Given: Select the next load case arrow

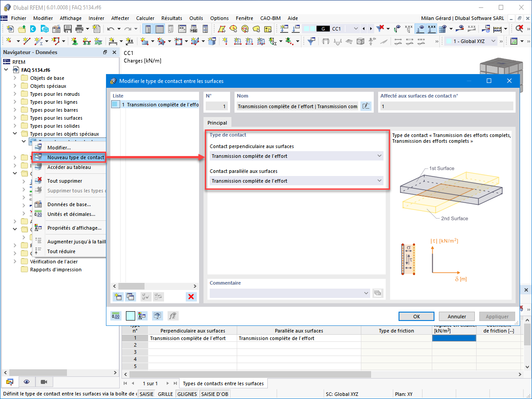Looking at the screenshot, I should [x=371, y=29].
